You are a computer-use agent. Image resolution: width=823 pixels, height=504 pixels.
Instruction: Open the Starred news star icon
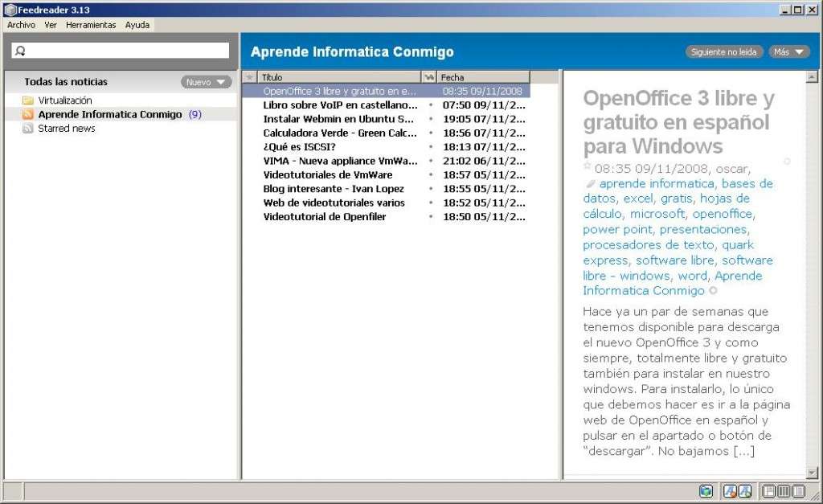point(27,129)
